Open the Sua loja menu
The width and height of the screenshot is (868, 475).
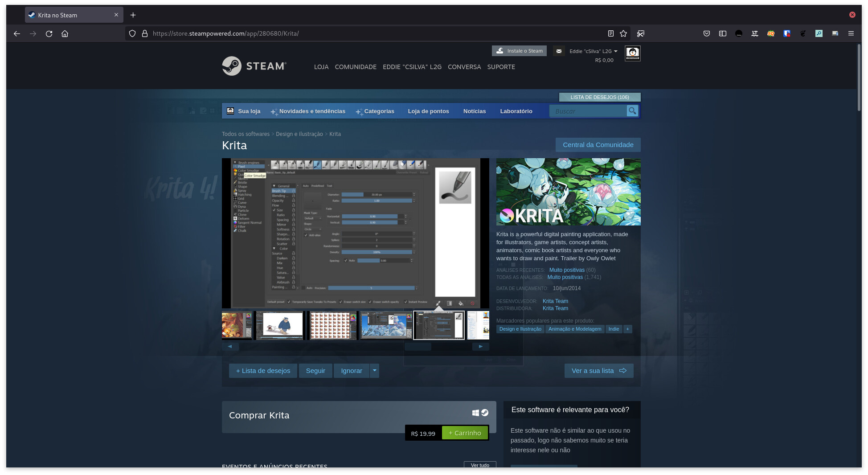click(x=244, y=111)
